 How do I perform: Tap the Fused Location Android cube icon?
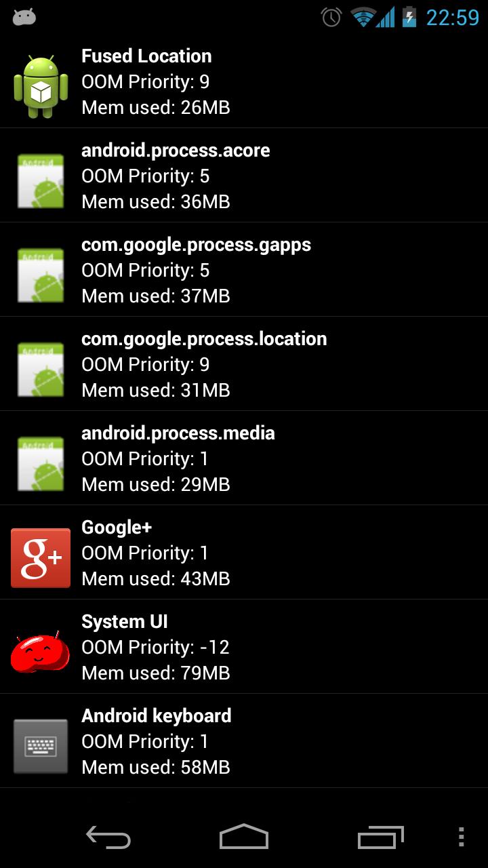41,87
